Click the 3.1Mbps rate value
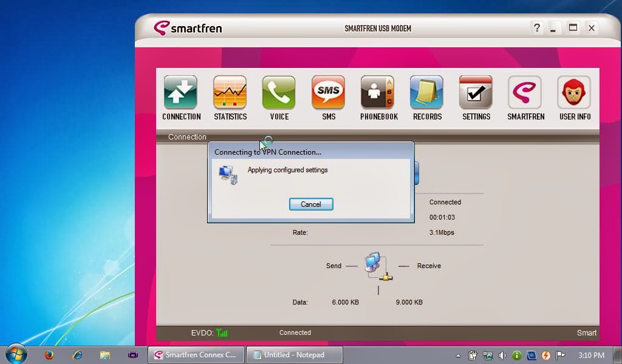This screenshot has height=364, width=622. 442,232
